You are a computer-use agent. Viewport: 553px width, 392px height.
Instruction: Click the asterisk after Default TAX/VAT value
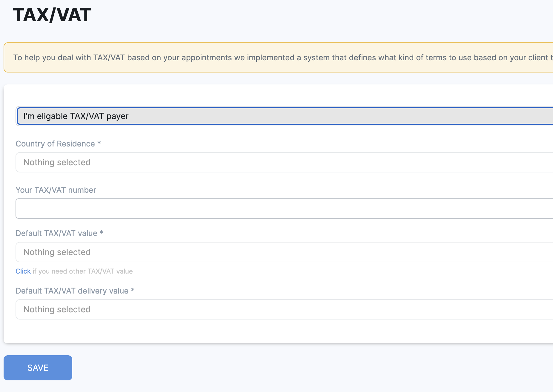102,233
